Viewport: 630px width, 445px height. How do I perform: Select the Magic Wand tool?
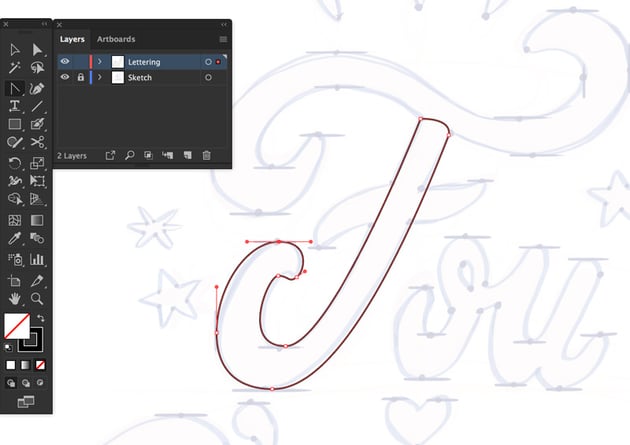coord(14,67)
